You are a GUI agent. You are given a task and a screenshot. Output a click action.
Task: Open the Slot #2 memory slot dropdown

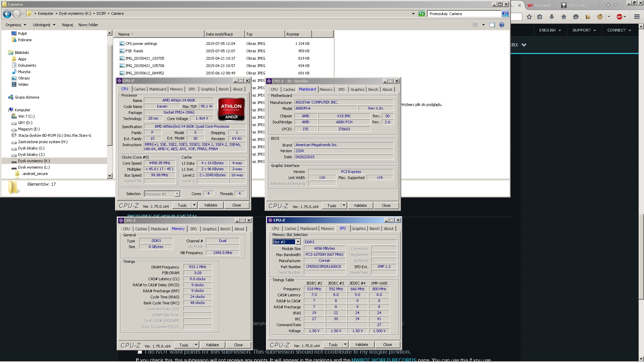click(x=298, y=242)
